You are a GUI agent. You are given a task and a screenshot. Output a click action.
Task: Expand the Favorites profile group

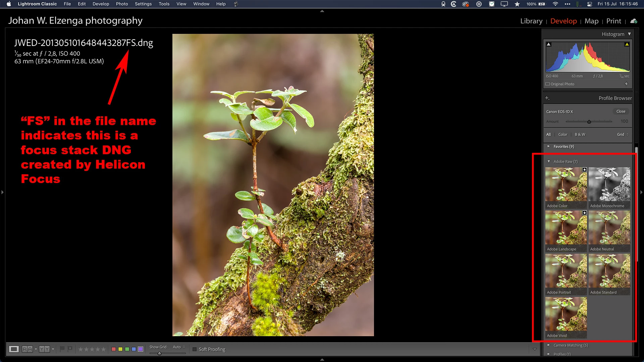[x=548, y=146]
